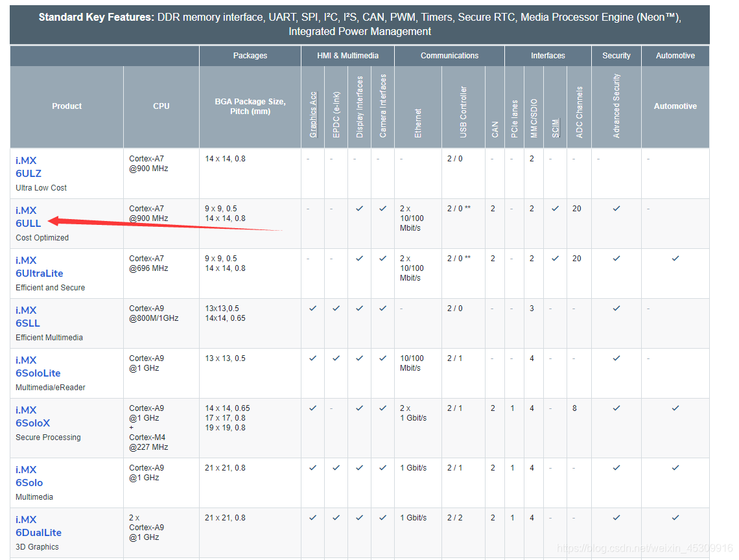Screen dimensions: 739x560
Task: Click the 6Solo Graphics Acc checkmark
Action: (313, 467)
